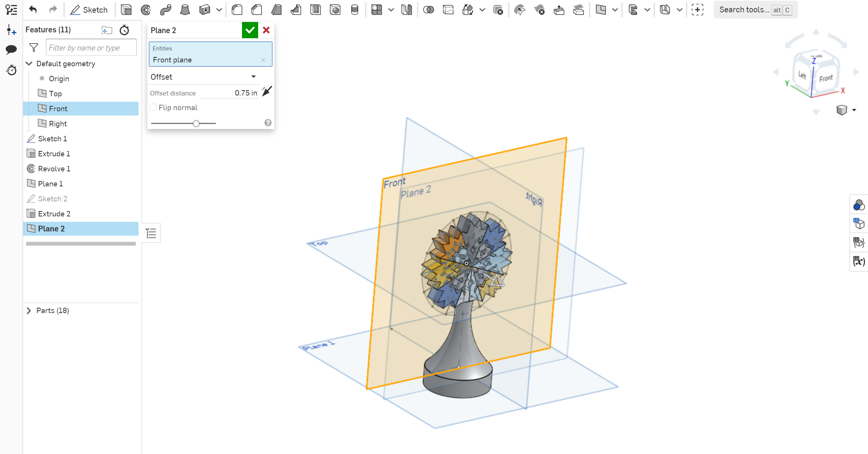Viewport: 868px width, 454px height.
Task: Open the Offset plane type dropdown
Action: 253,77
